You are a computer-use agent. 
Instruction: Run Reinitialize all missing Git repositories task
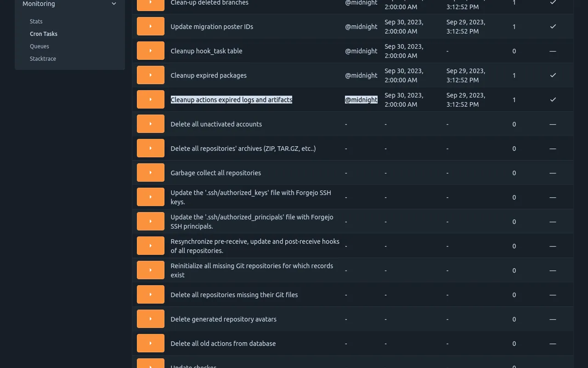pyautogui.click(x=150, y=270)
